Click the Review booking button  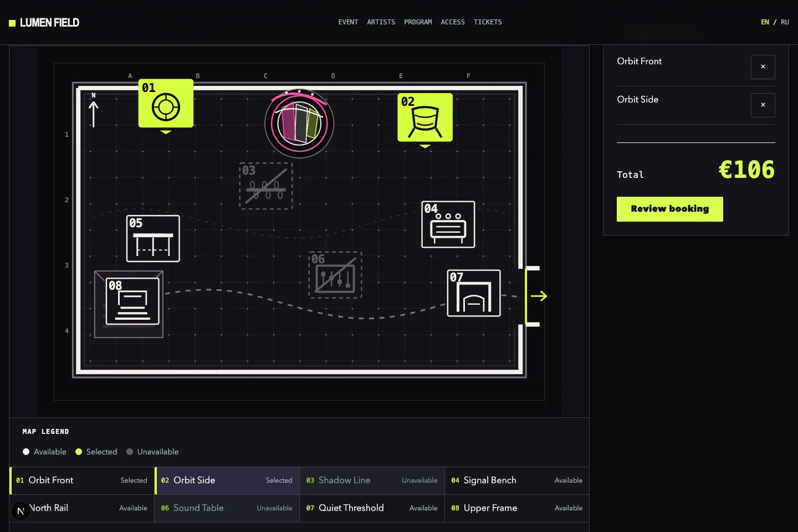coord(670,209)
